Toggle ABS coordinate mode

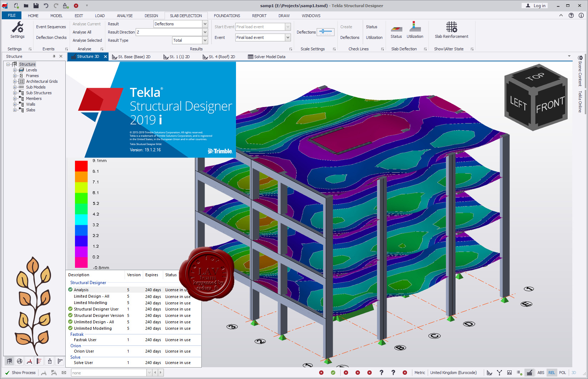pyautogui.click(x=541, y=373)
